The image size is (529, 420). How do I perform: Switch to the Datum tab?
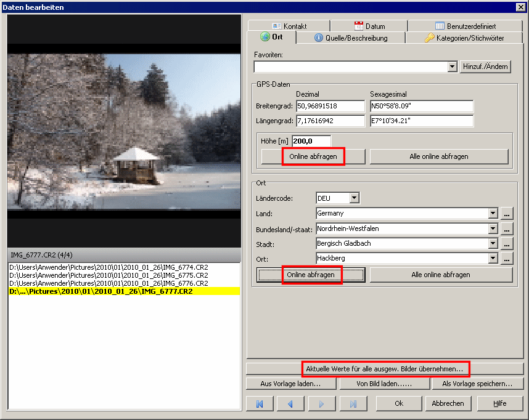click(369, 26)
